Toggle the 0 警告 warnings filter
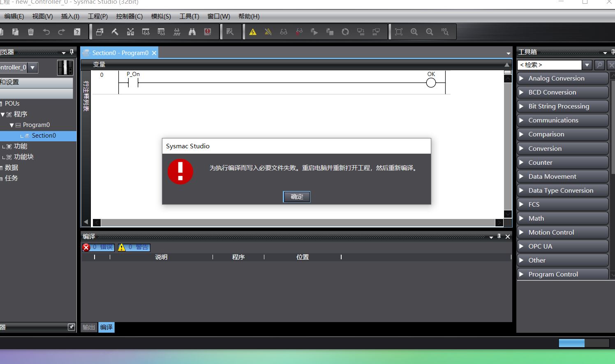 click(x=134, y=247)
